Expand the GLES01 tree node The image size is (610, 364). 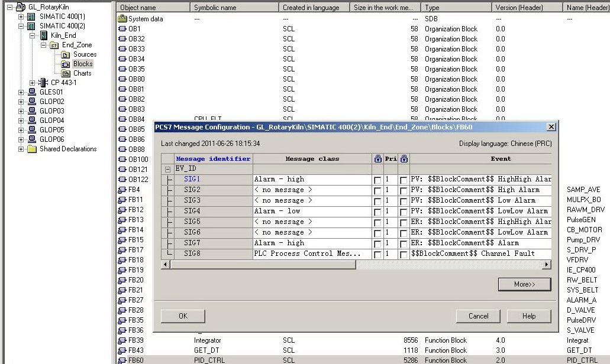point(21,92)
